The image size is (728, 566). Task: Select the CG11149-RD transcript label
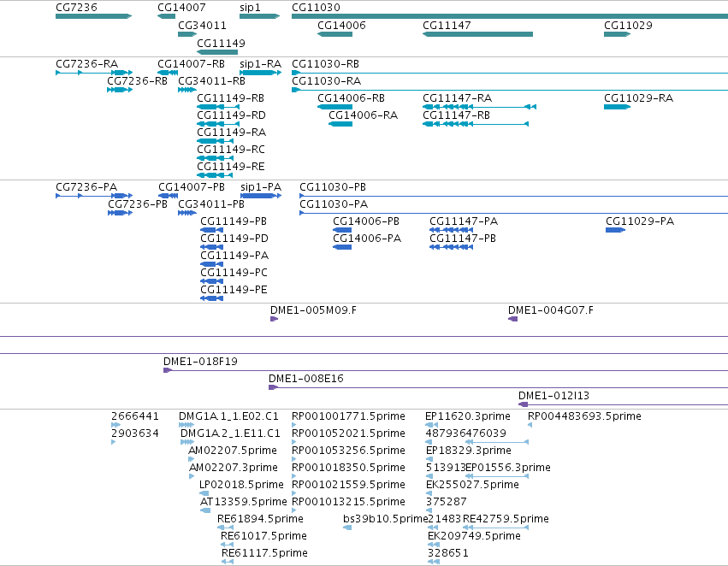click(231, 115)
